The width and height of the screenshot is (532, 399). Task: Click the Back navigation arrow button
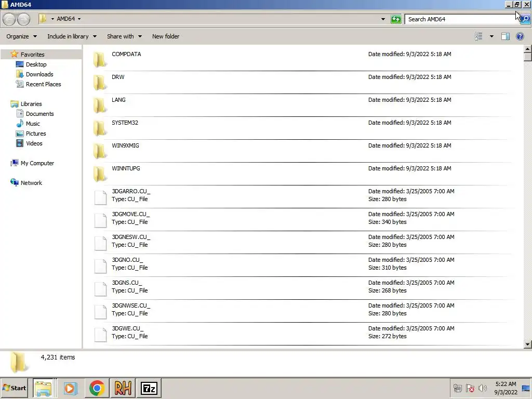click(x=9, y=19)
